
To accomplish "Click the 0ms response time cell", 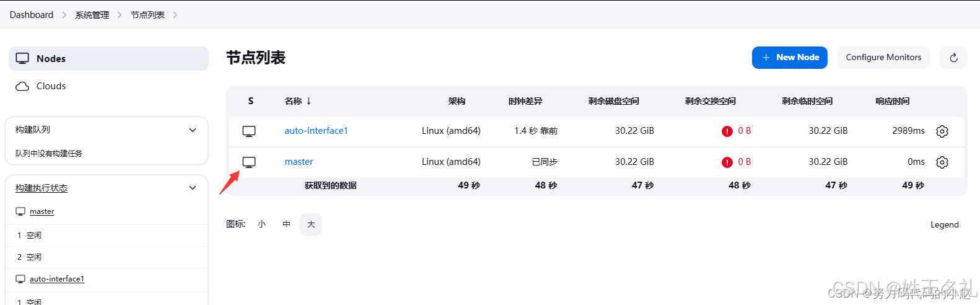I will [916, 162].
